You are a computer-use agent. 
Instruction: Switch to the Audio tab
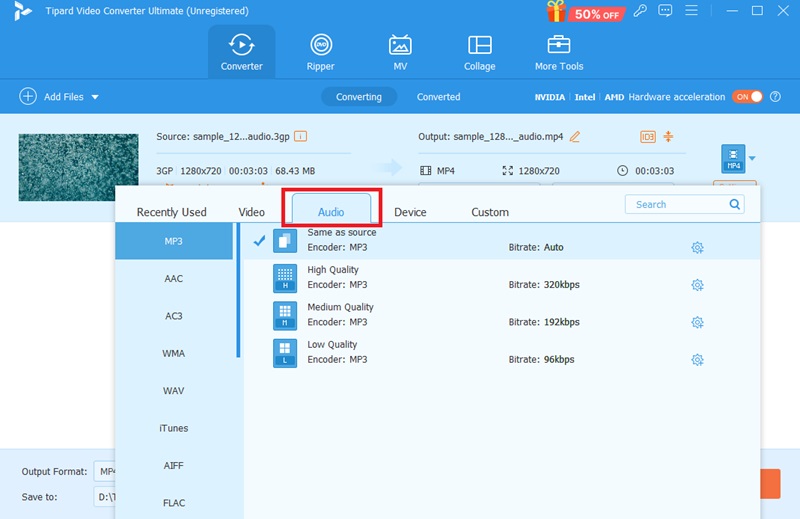(x=331, y=209)
